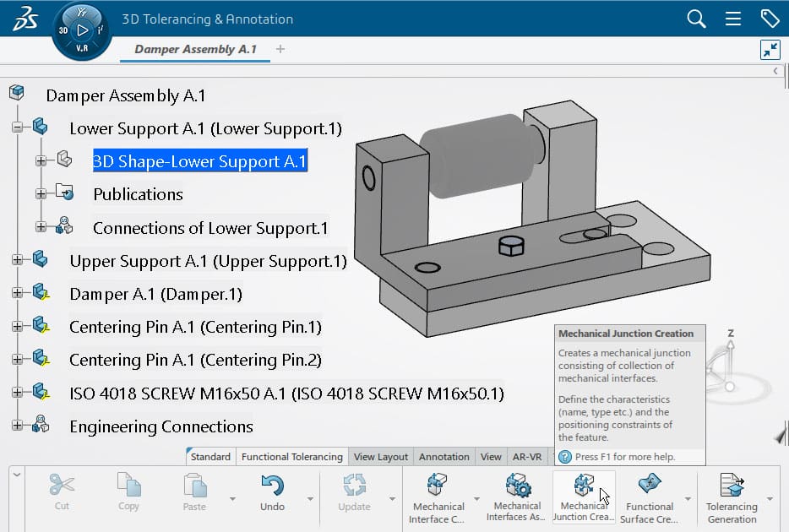Open Functional Surface Creation dropdown arrow

(688, 499)
